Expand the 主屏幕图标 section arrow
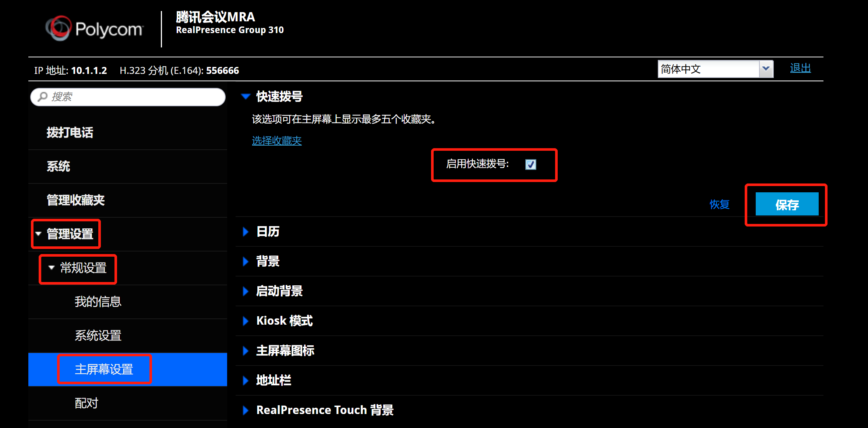Screen dimensions: 868x428 click(x=246, y=351)
